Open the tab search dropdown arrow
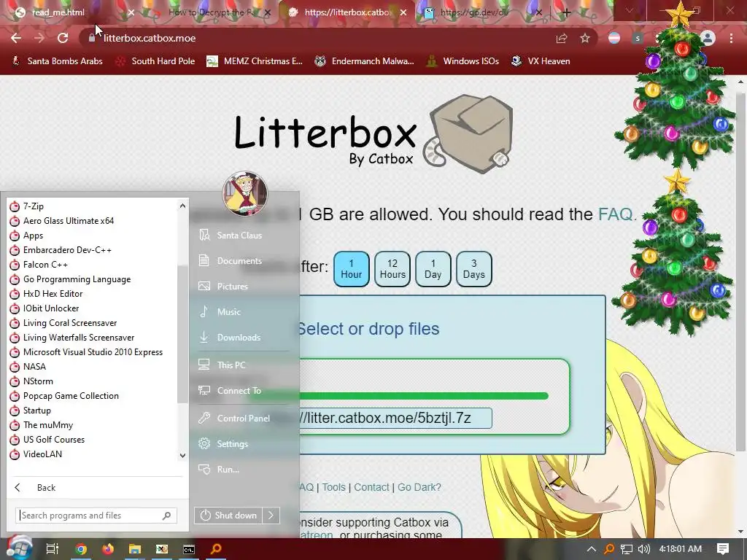Image resolution: width=747 pixels, height=560 pixels. tap(630, 10)
